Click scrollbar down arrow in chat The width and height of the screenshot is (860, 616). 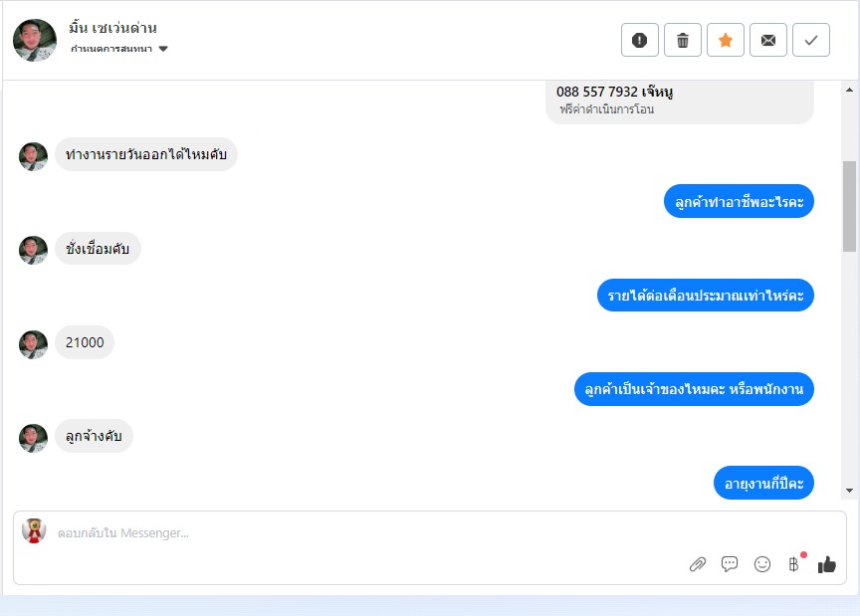(849, 491)
